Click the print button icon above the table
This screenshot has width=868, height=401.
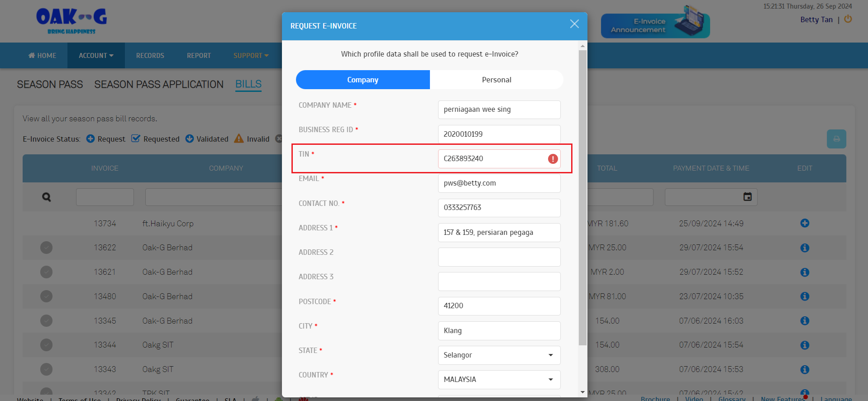[836, 139]
